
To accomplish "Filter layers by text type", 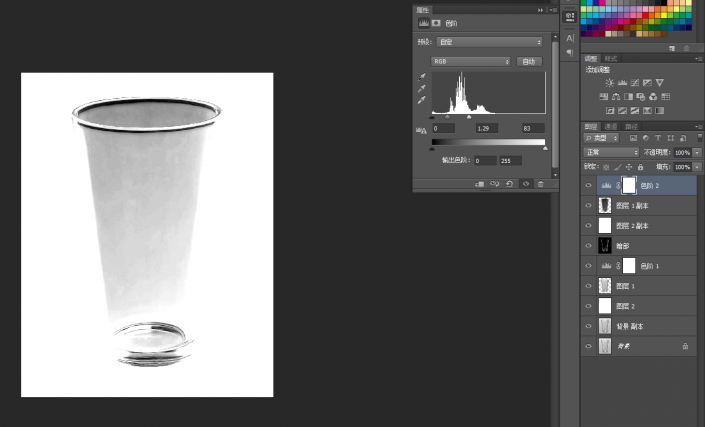I will [658, 138].
